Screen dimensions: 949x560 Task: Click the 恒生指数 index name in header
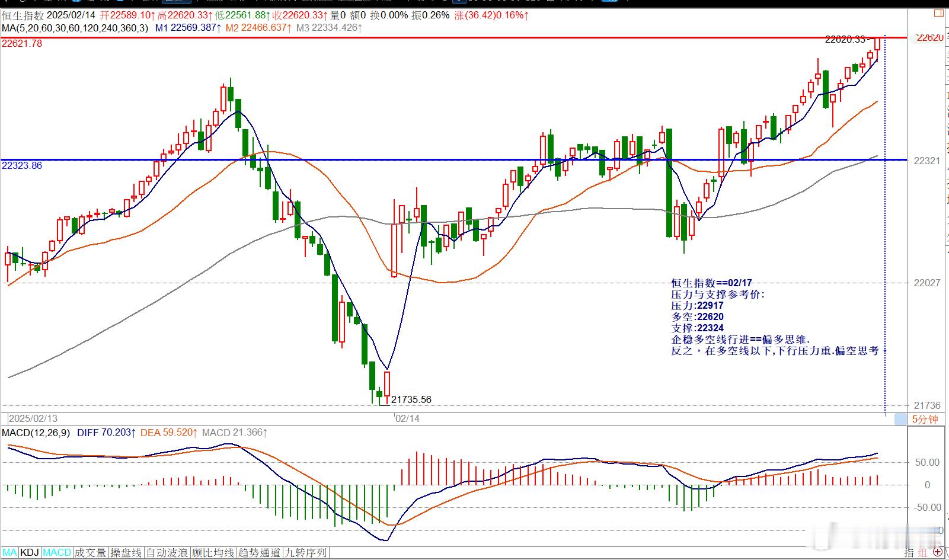pyautogui.click(x=23, y=16)
